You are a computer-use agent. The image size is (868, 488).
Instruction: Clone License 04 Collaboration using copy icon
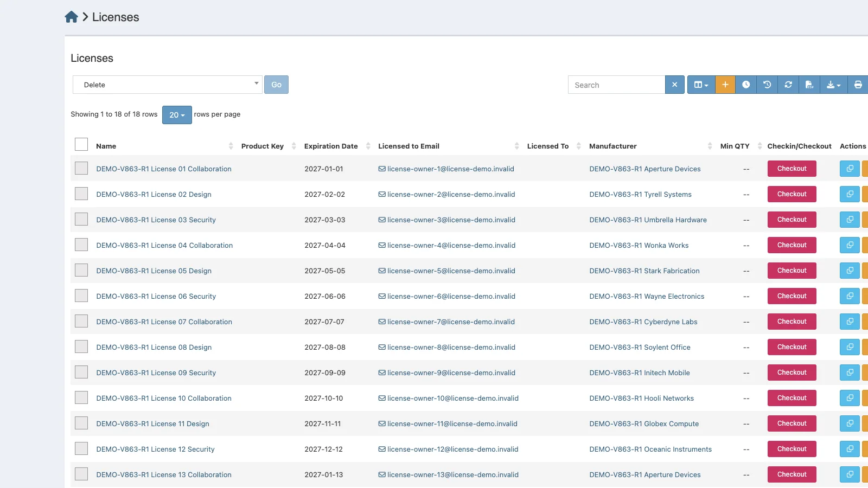tap(850, 245)
